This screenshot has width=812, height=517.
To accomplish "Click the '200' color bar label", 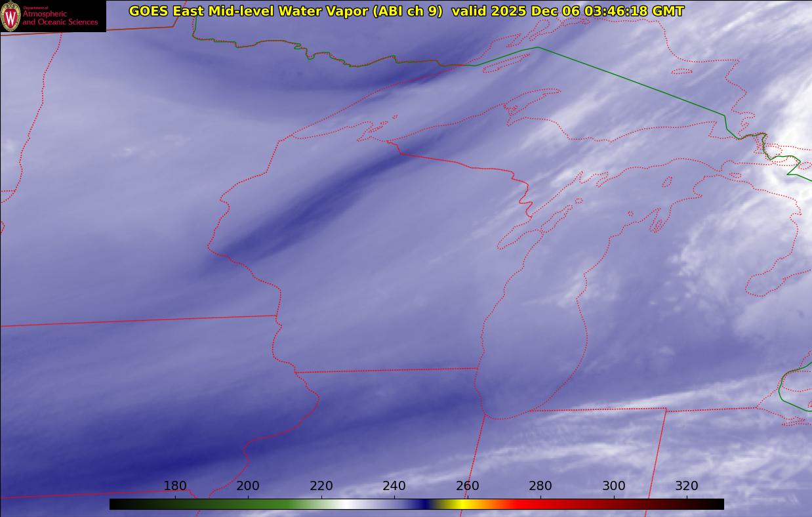I will pyautogui.click(x=248, y=486).
